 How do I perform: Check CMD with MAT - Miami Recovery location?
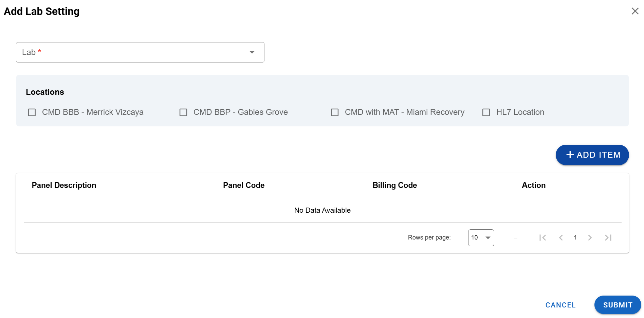click(335, 112)
